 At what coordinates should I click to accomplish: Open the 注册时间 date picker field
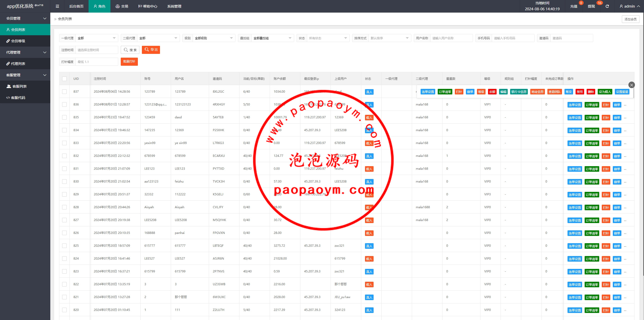pyautogui.click(x=97, y=50)
